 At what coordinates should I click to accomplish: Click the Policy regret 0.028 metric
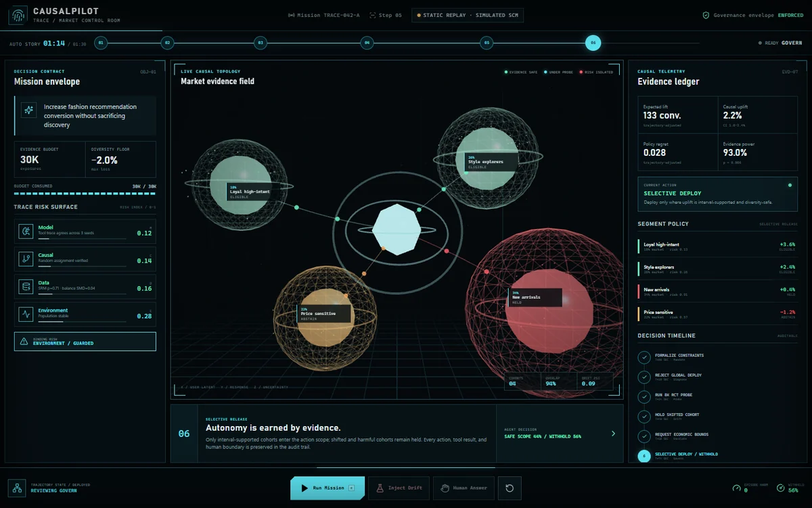(678, 153)
